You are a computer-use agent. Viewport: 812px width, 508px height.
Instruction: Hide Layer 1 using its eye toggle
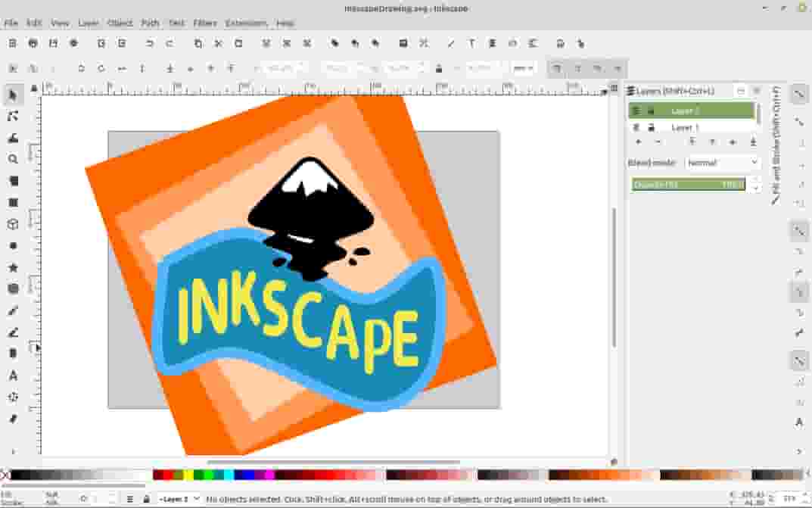coord(636,127)
